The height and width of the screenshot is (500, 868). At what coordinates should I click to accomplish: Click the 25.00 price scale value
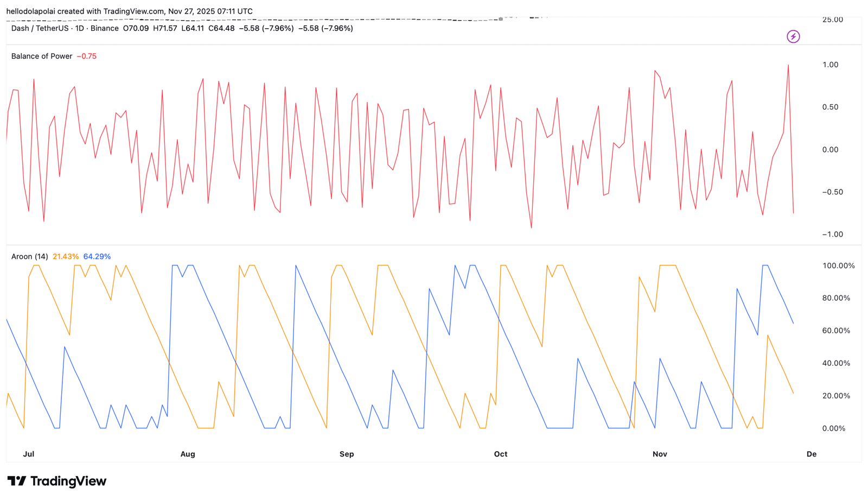pos(833,20)
